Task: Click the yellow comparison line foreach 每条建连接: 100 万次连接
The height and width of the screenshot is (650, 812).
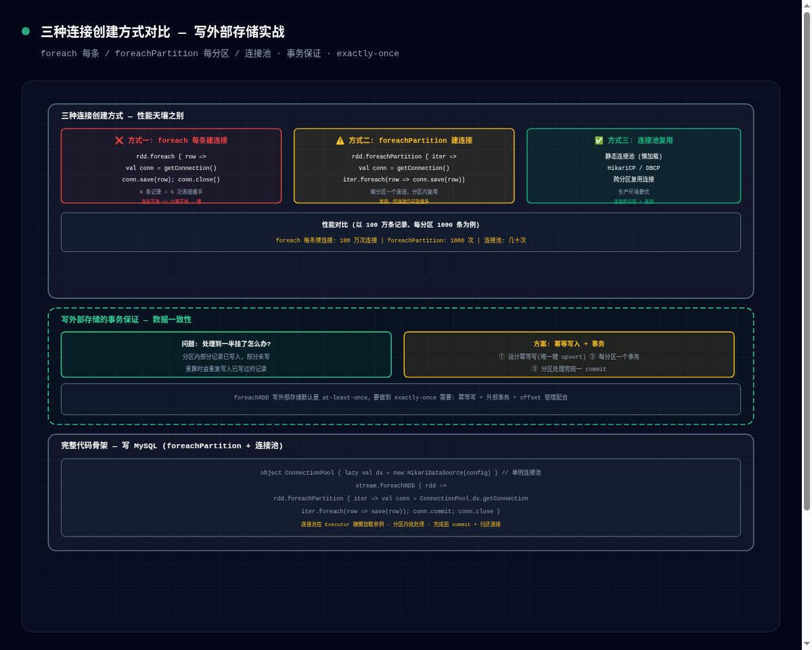Action: pos(401,240)
